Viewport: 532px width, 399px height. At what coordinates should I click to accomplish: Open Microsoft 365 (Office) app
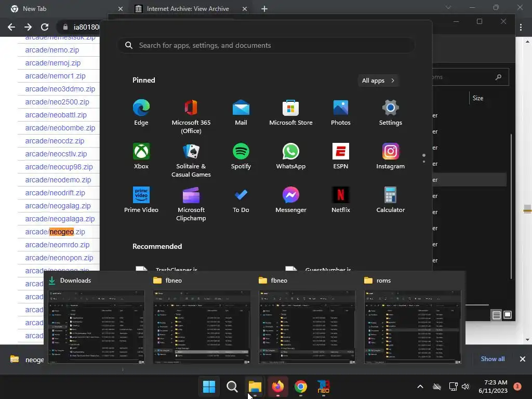pos(191,117)
